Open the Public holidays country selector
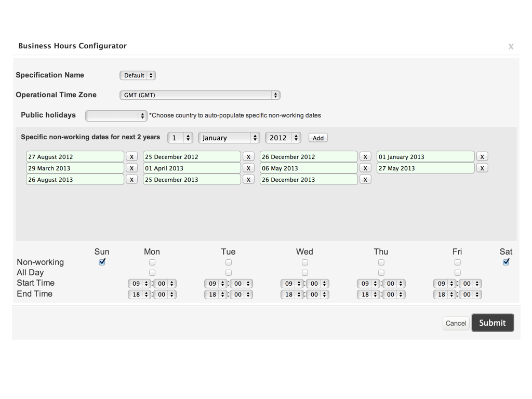The width and height of the screenshot is (532, 399). [116, 116]
